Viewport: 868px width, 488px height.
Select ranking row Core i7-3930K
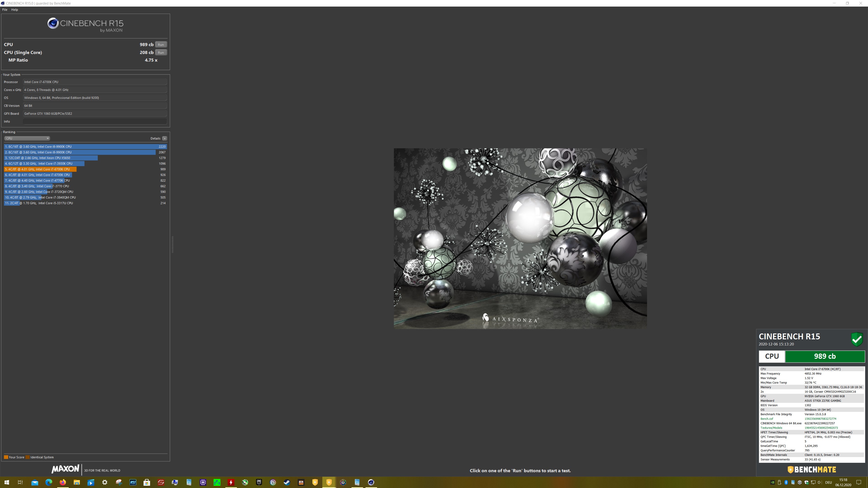pyautogui.click(x=85, y=164)
